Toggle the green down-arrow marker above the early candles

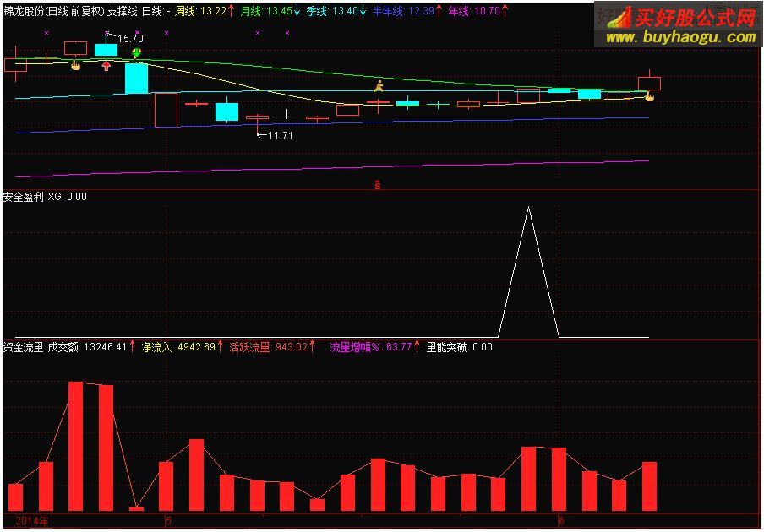point(136,52)
